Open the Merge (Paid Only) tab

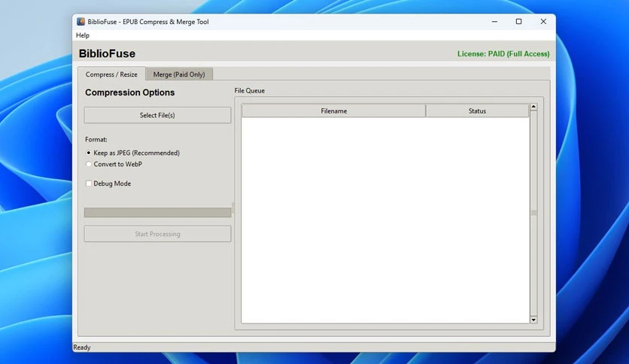pyautogui.click(x=179, y=74)
